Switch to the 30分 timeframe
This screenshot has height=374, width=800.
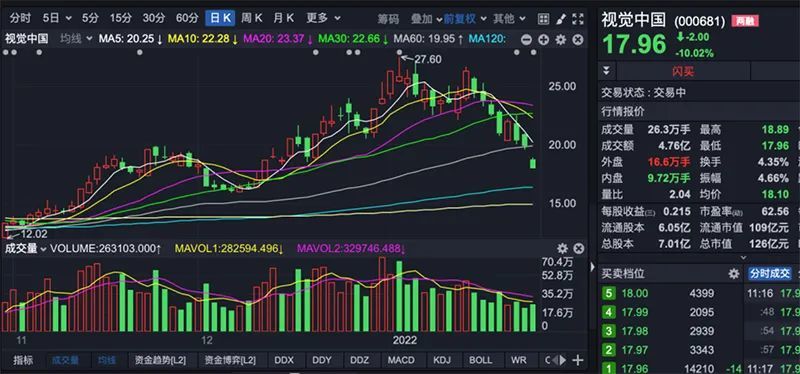pos(154,18)
